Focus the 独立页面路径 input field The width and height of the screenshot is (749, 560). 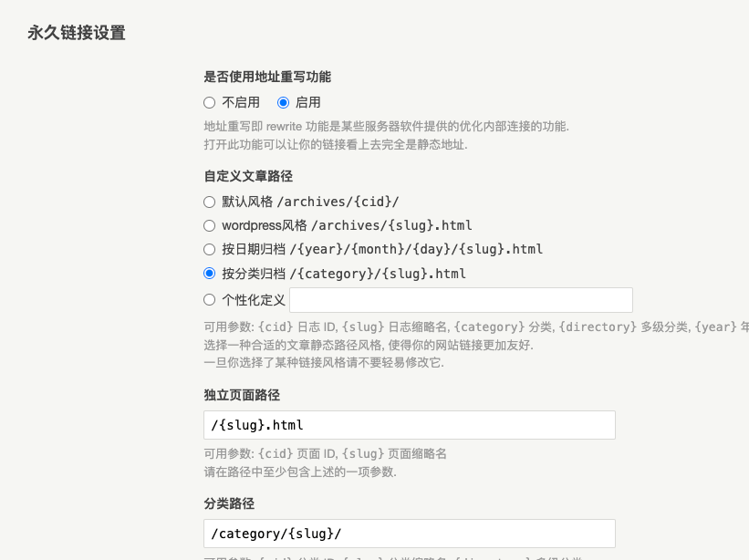(x=410, y=425)
